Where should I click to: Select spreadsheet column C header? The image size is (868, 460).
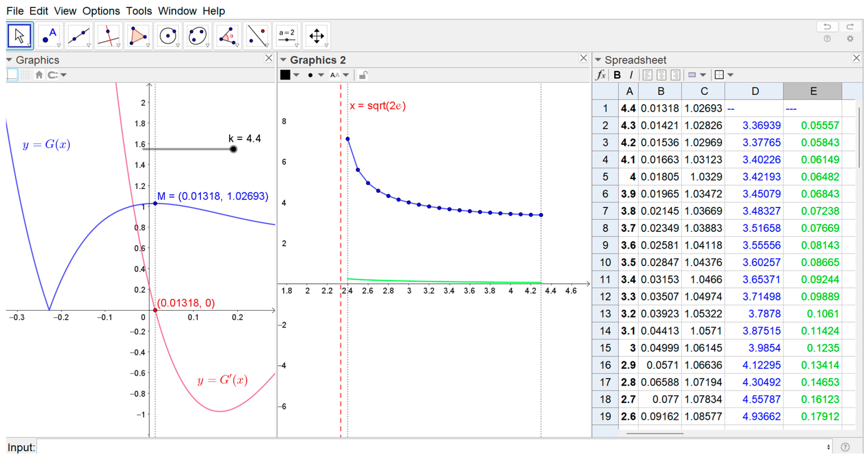703,91
